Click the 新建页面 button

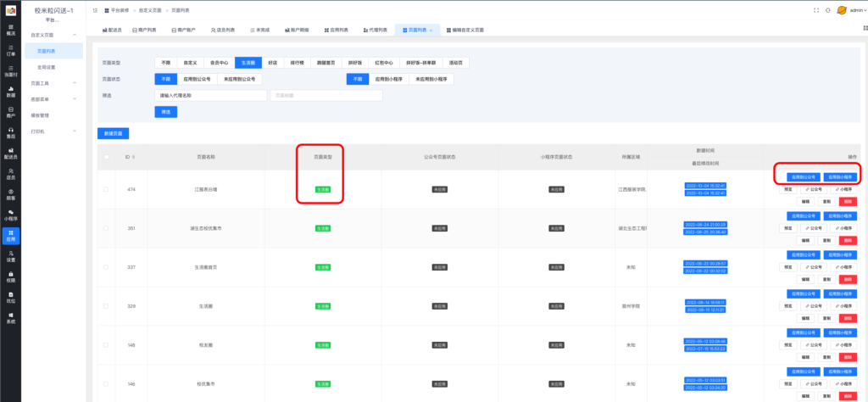click(x=113, y=133)
